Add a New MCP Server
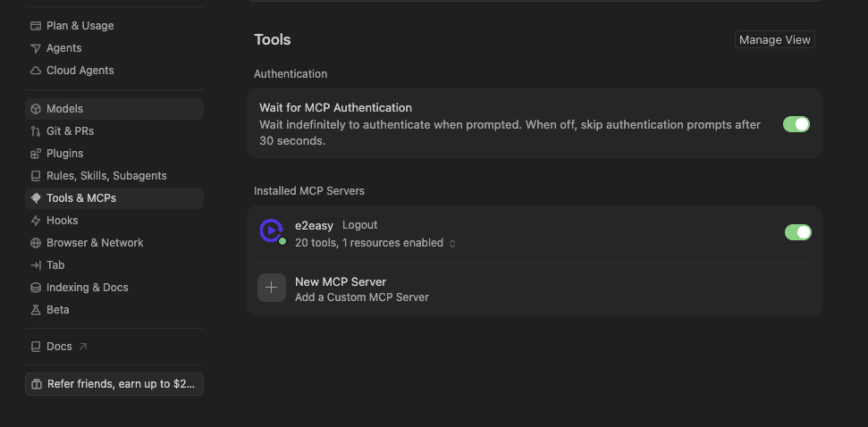This screenshot has width=868, height=427. (535, 289)
